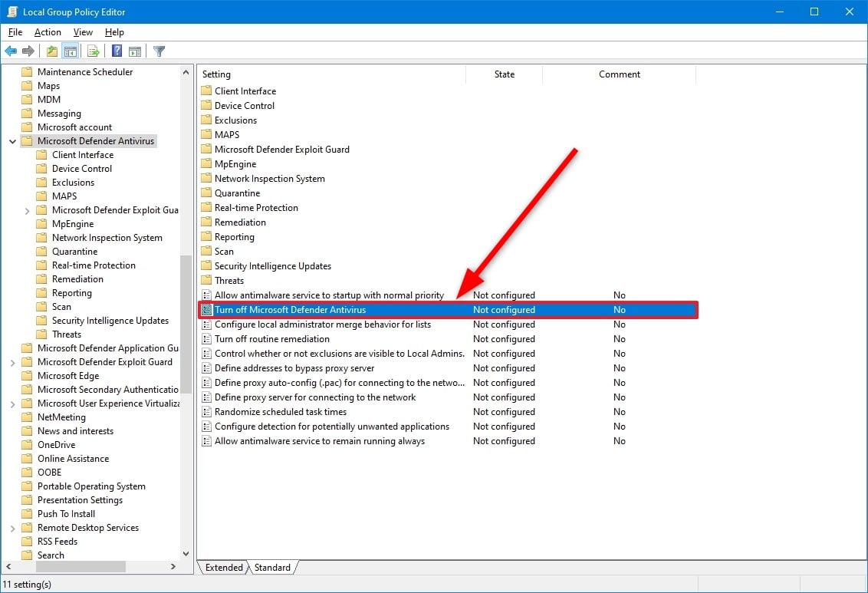Select Presentation Settings in the tree

(81, 500)
